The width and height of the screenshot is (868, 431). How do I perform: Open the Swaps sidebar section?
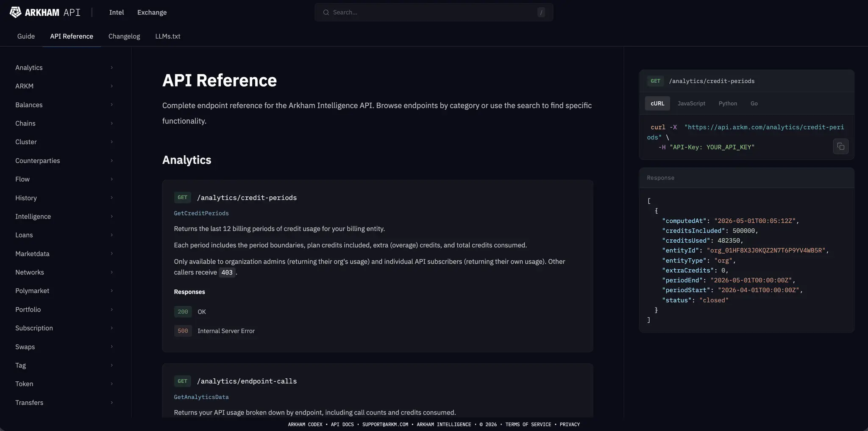64,347
